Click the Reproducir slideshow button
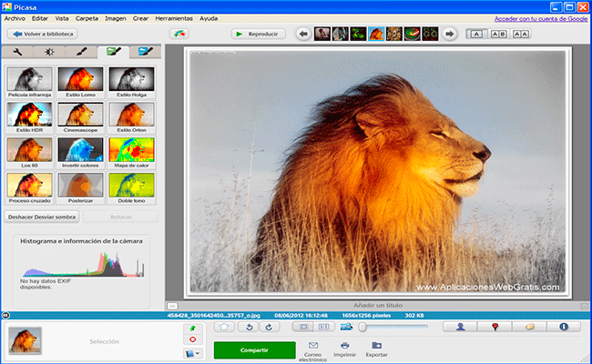 pyautogui.click(x=258, y=34)
